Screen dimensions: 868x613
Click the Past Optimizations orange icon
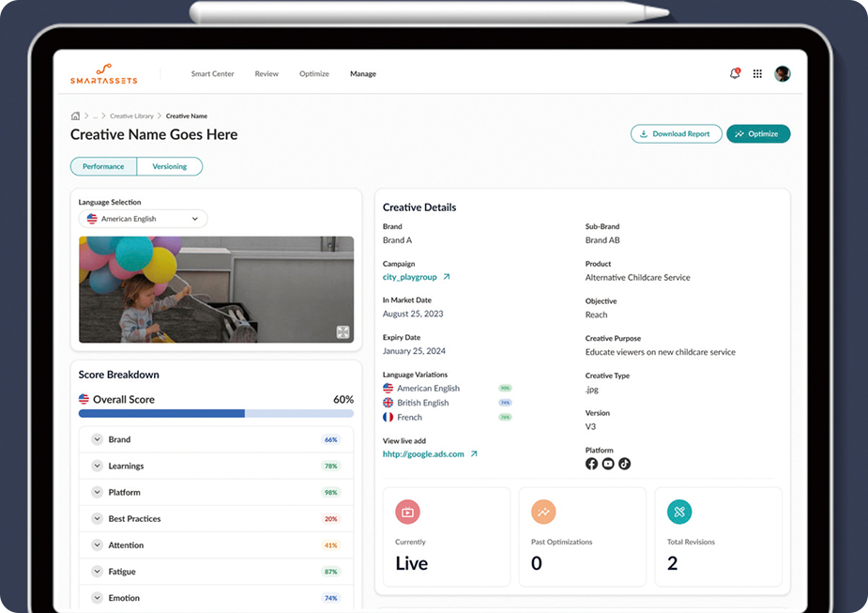click(543, 512)
